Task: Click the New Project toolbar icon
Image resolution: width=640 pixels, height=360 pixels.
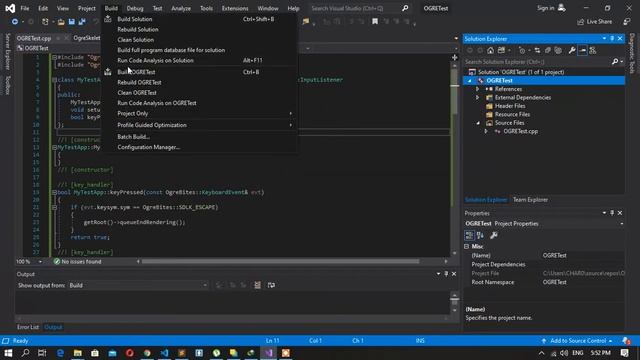Action: tap(45, 22)
